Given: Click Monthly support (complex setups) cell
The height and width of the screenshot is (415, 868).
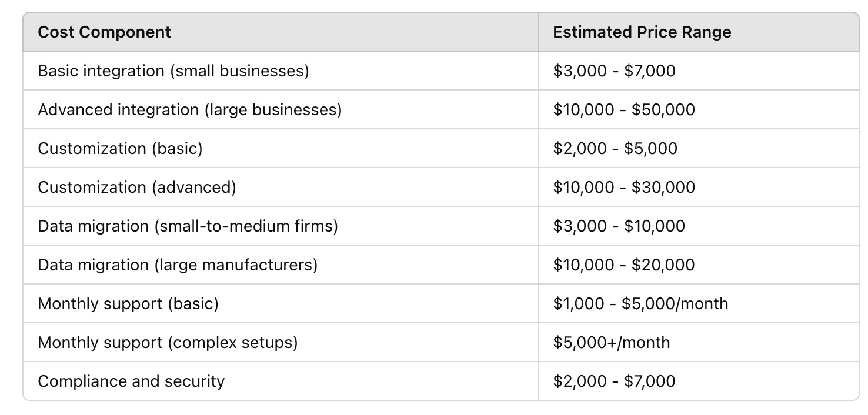Looking at the screenshot, I should 281,342.
